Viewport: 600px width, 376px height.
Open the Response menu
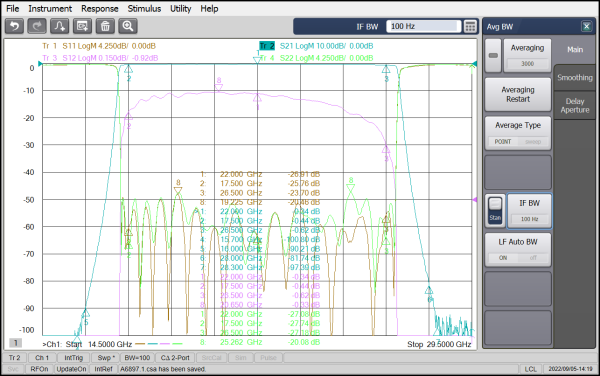pos(99,8)
